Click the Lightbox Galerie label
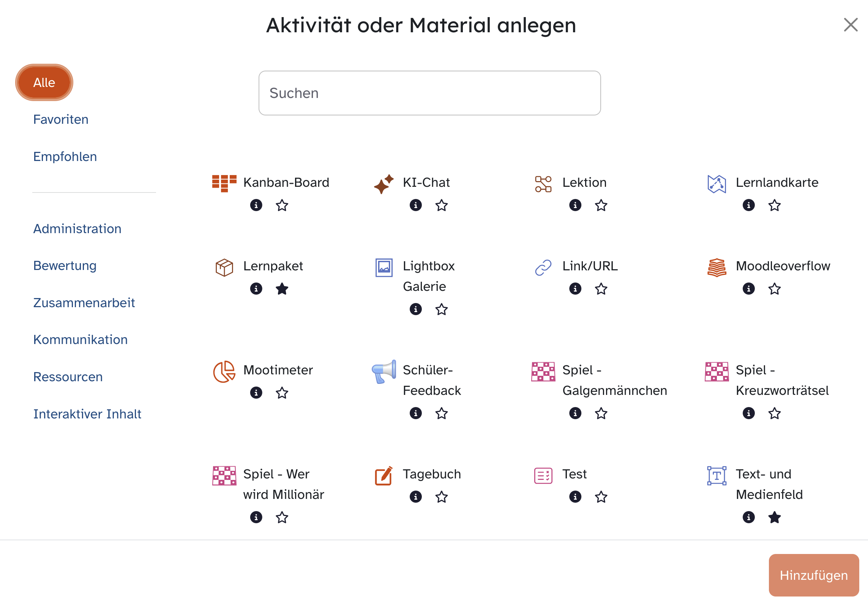Screen dimensions: 868x606 tap(428, 276)
